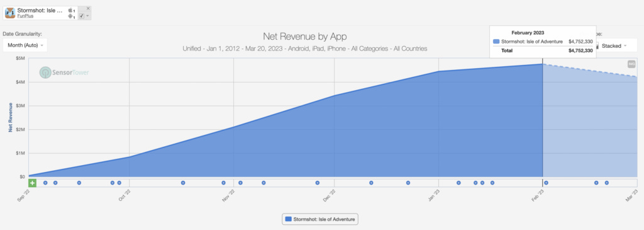Viewport: 644px width, 230px height.
Task: Select the first event marker after Sep '22
Action: 45,183
